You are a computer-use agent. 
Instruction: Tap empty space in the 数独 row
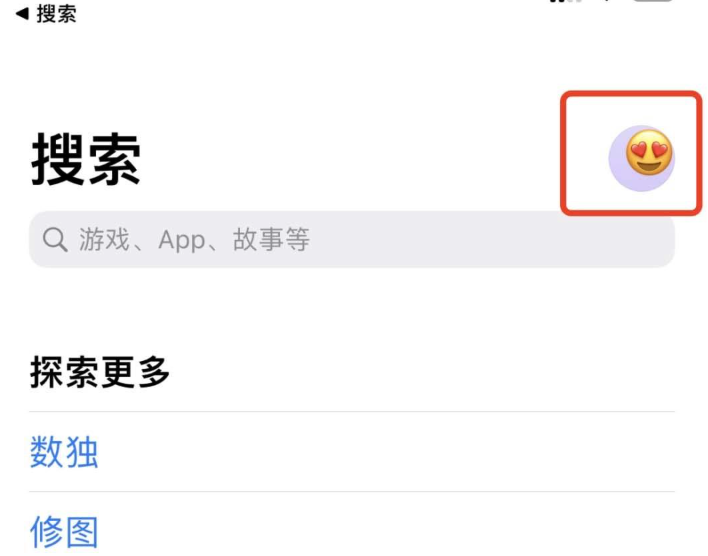[384, 452]
